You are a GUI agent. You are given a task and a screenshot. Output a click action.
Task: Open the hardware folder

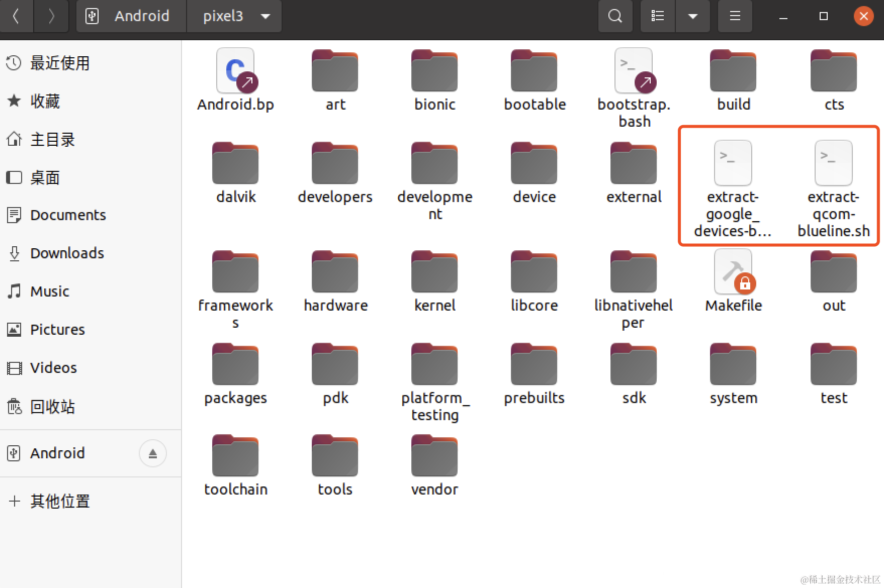pos(335,271)
